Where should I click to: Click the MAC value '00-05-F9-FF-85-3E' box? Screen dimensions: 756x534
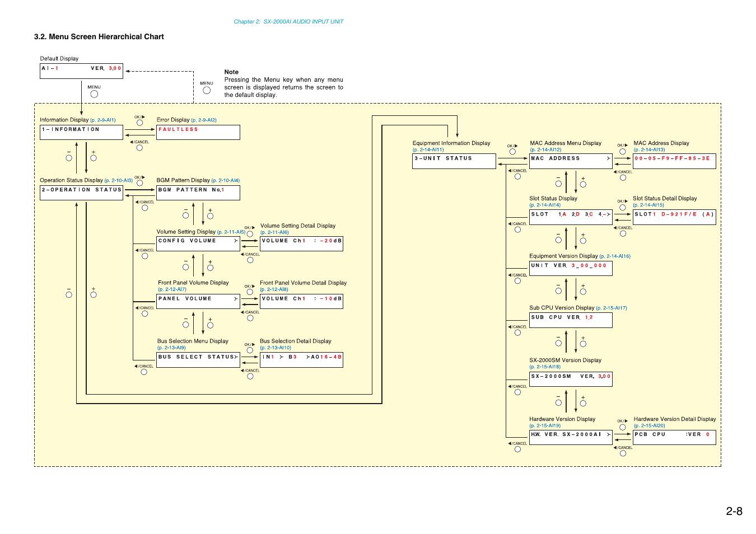click(674, 161)
